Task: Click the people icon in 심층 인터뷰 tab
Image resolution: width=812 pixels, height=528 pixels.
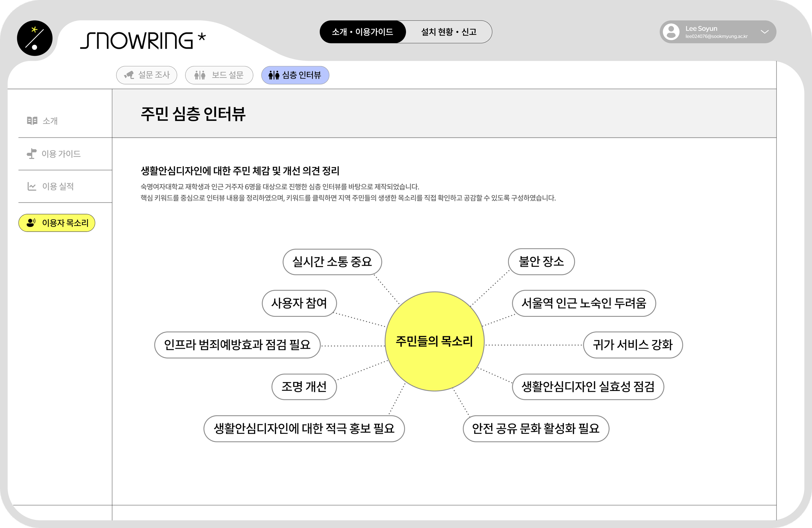Action: click(x=273, y=75)
